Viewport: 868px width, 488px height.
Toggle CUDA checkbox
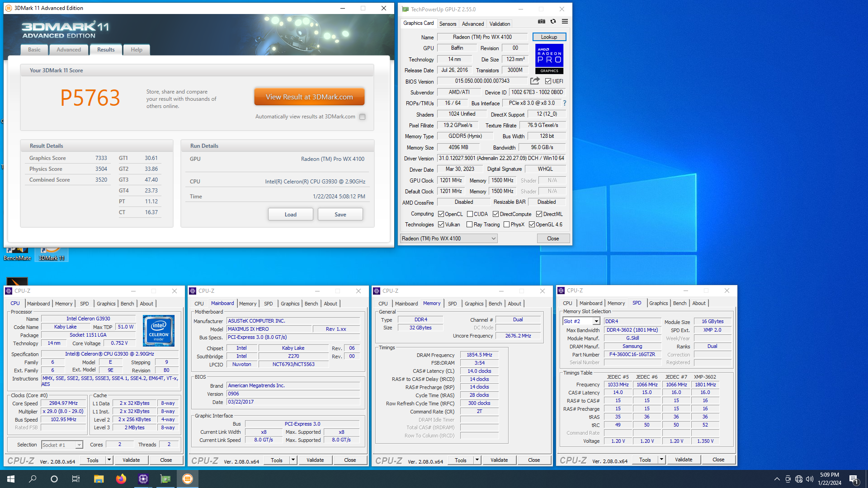(x=470, y=214)
